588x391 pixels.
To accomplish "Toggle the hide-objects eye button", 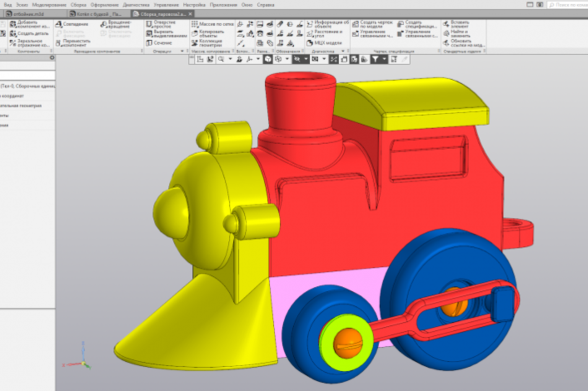I will [x=297, y=59].
